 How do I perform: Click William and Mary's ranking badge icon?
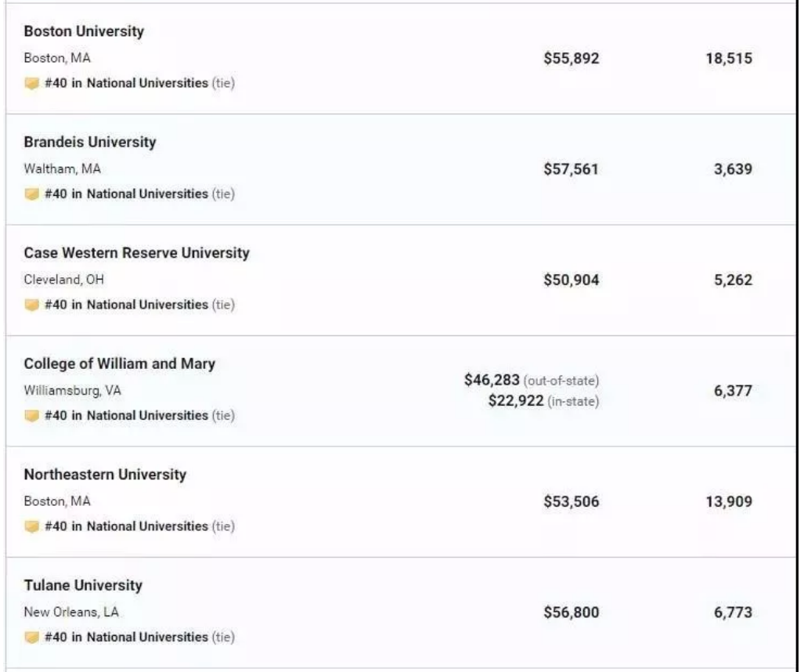point(31,416)
